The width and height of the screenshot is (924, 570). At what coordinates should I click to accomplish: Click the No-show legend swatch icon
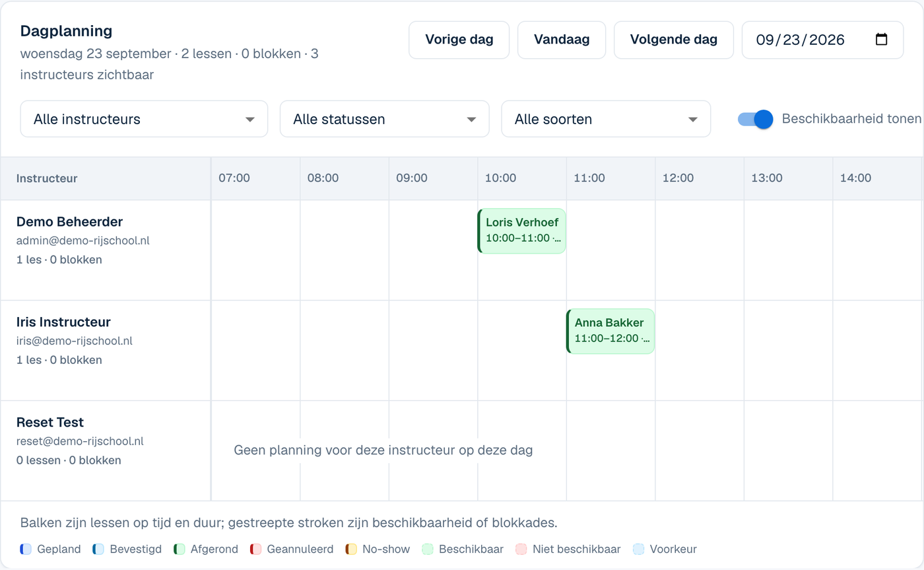pos(351,549)
